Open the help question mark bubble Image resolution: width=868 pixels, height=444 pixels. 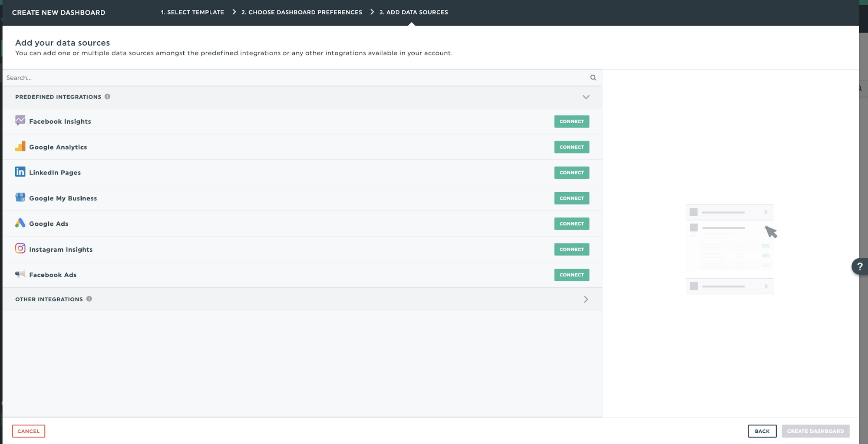point(859,266)
